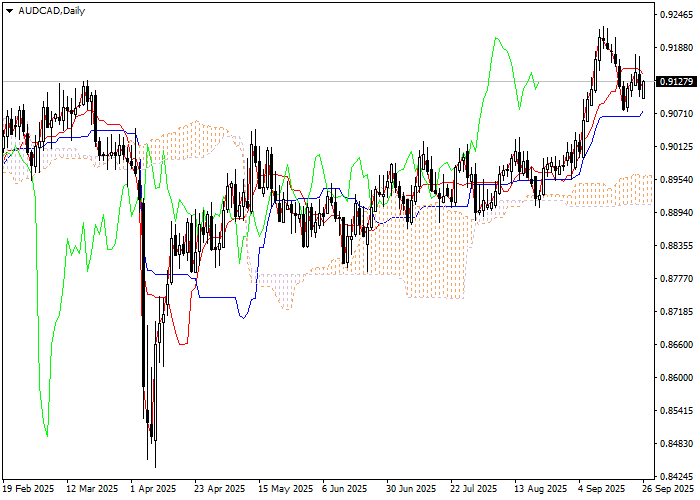Click the 0.90710 price axis label
The width and height of the screenshot is (700, 500).
[676, 114]
